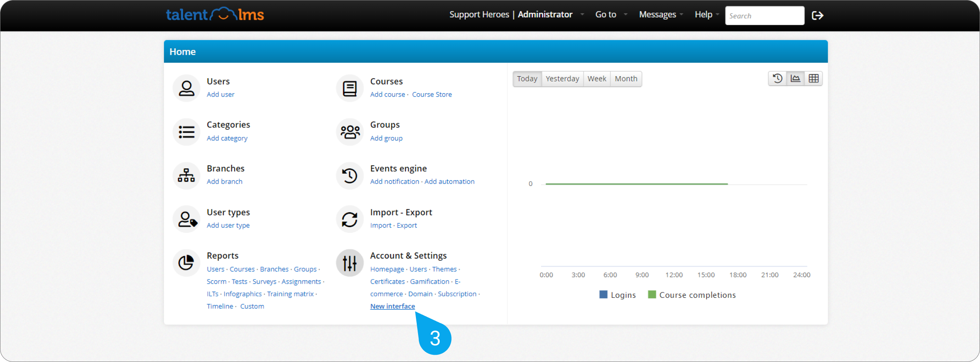The image size is (980, 362).
Task: Open the Training matrix link
Action: tap(290, 294)
